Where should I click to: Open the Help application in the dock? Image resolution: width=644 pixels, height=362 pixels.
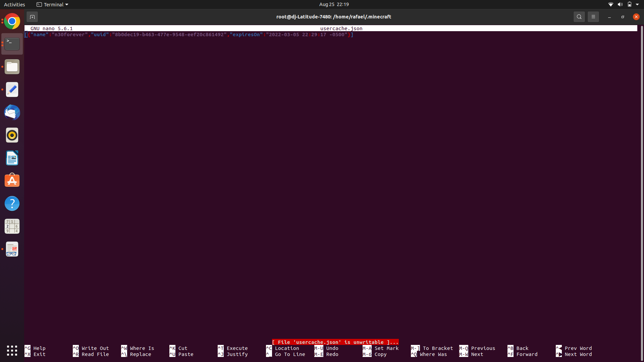coord(12,203)
